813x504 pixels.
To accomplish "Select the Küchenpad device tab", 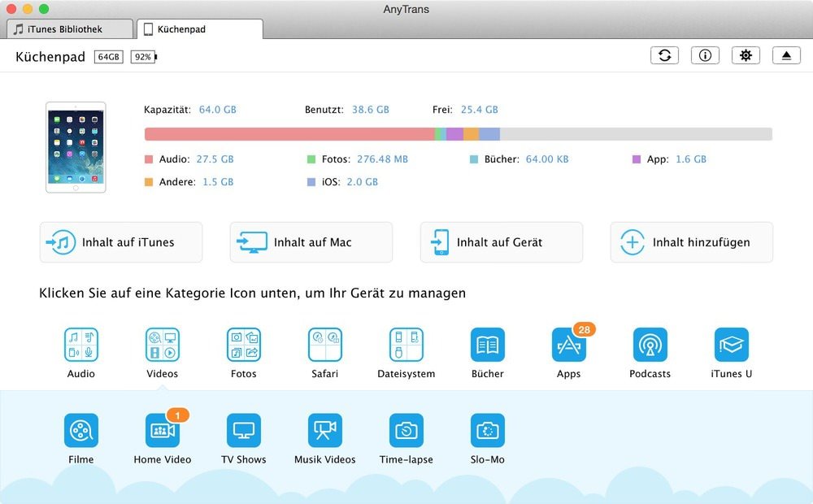I will 200,29.
